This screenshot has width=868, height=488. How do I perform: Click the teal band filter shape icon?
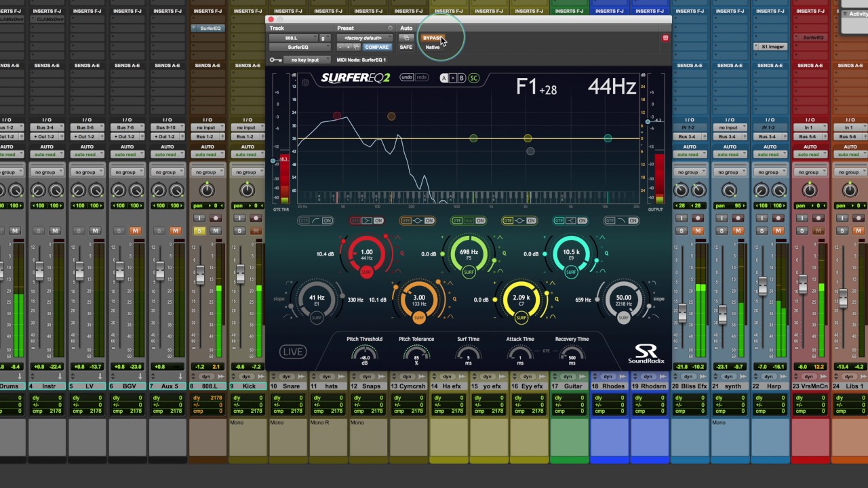click(x=570, y=220)
